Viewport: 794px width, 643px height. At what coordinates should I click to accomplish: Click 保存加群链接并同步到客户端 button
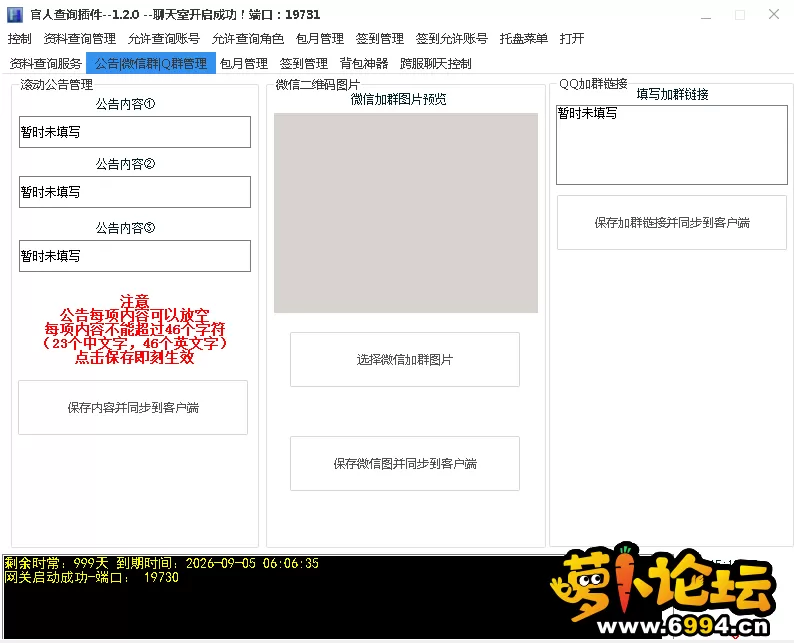(x=672, y=222)
